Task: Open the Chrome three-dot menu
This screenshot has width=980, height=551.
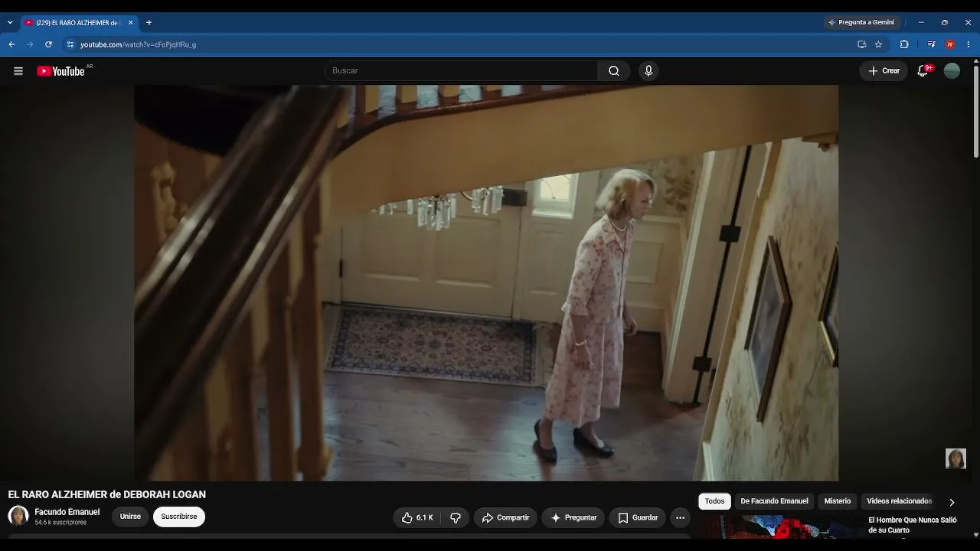Action: coord(969,44)
